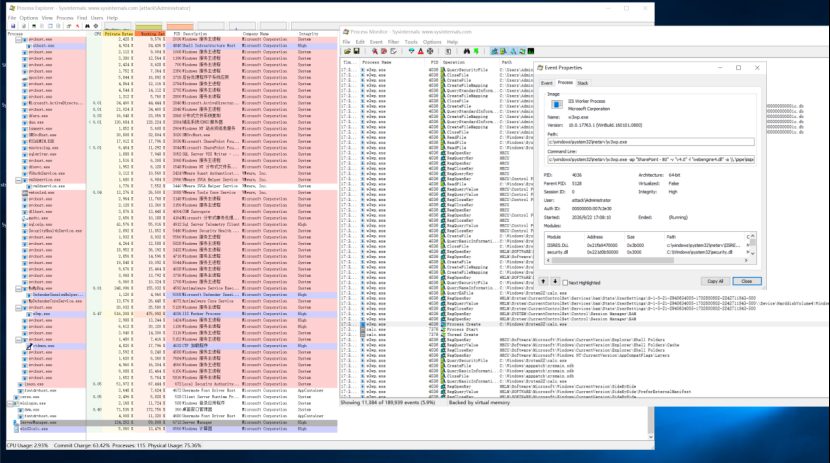This screenshot has height=463, width=830.
Task: Select the Process tab in Event Properties
Action: (x=565, y=83)
